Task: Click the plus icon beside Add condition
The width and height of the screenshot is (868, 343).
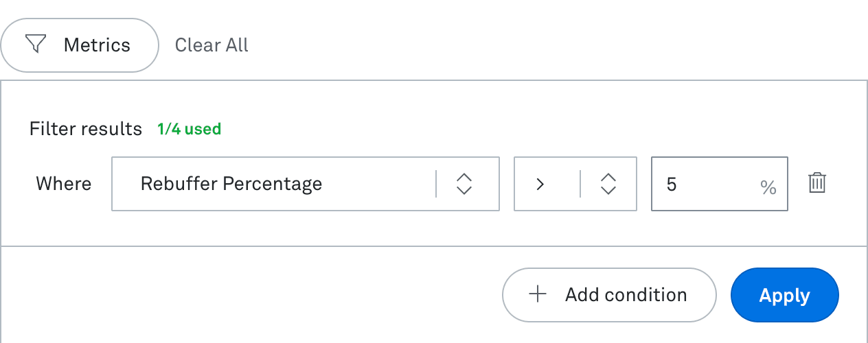Action: pyautogui.click(x=538, y=295)
